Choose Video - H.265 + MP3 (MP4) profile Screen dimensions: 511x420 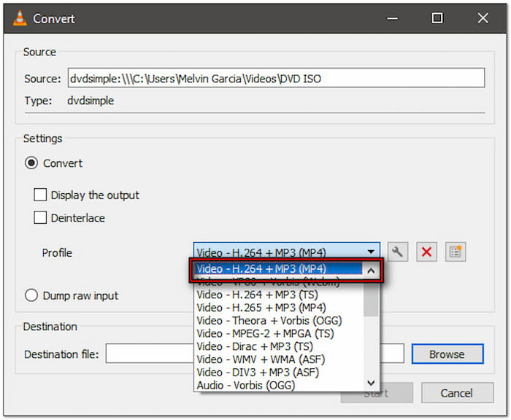[x=261, y=308]
